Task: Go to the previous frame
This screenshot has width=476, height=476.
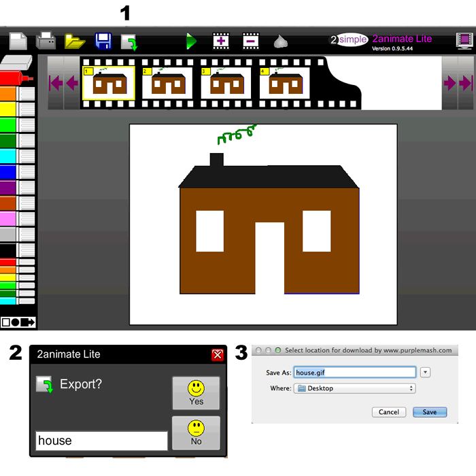Action: pyautogui.click(x=72, y=83)
